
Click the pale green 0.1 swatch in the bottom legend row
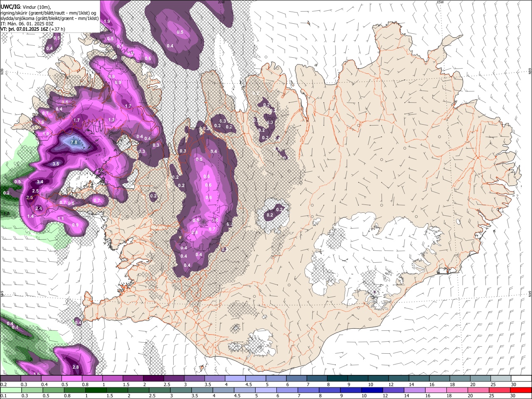pyautogui.click(x=11, y=390)
